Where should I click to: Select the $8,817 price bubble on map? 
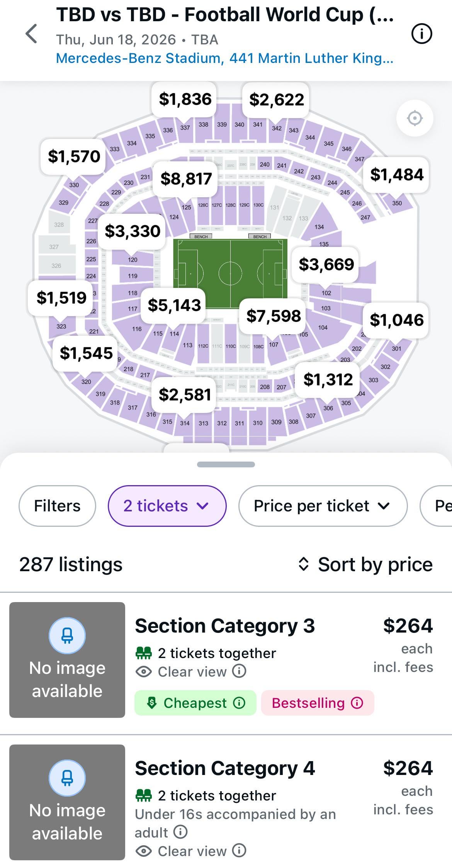186,179
